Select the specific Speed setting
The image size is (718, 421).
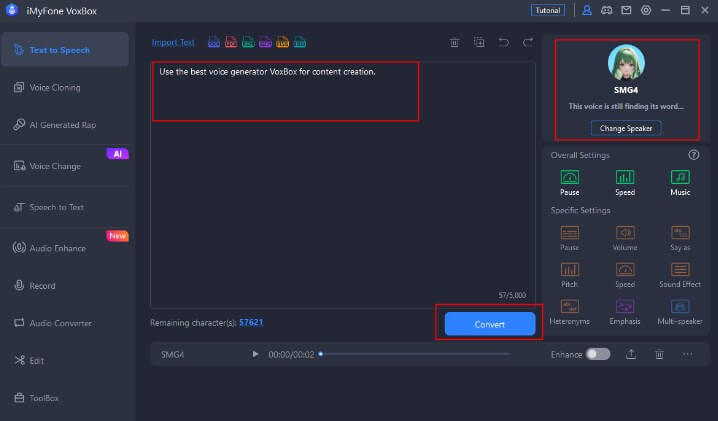pos(625,275)
